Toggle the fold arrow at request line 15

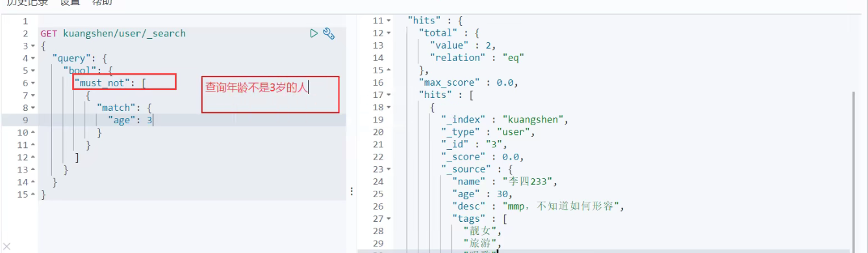click(32, 194)
